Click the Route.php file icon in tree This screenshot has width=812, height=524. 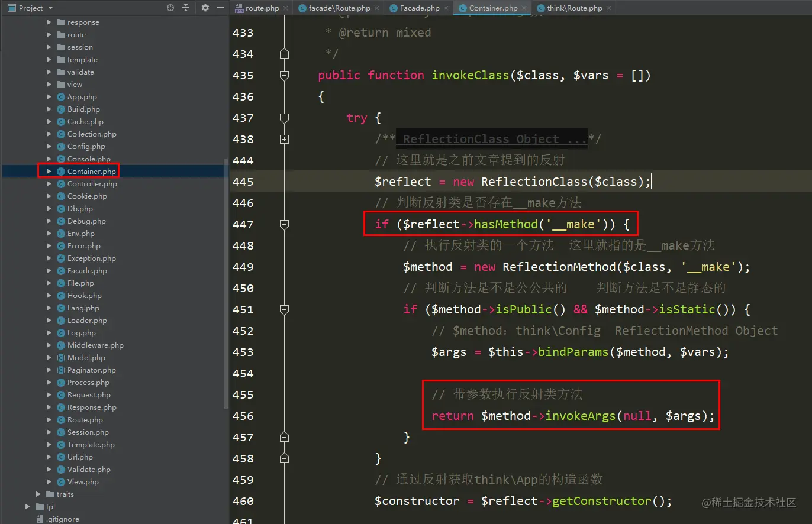click(x=60, y=420)
